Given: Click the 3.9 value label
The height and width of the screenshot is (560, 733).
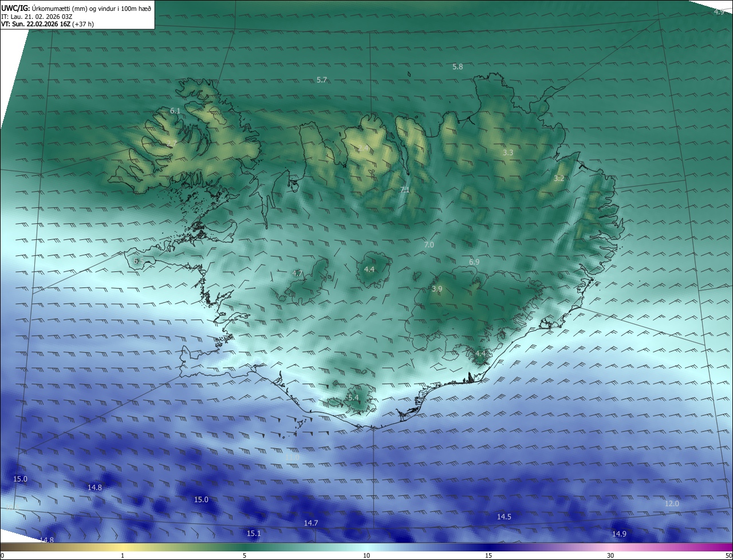Looking at the screenshot, I should point(437,289).
